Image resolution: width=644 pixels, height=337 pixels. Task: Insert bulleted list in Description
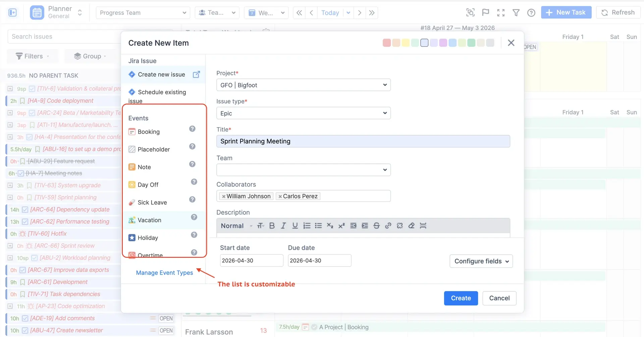318,226
